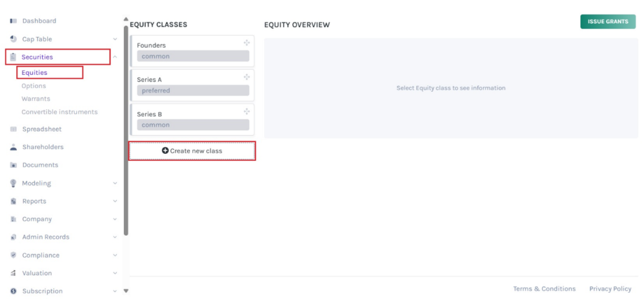The image size is (644, 301).
Task: Click the Spreadsheet icon in sidebar
Action: coord(14,129)
